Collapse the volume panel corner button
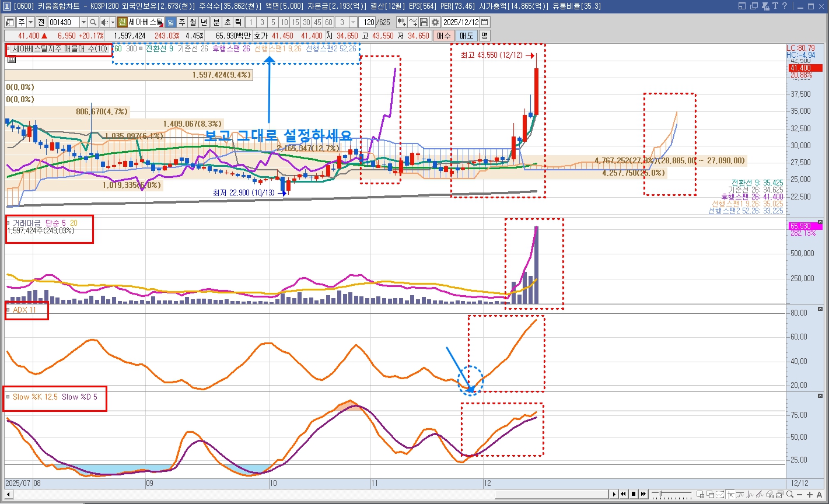 pyautogui.click(x=820, y=222)
